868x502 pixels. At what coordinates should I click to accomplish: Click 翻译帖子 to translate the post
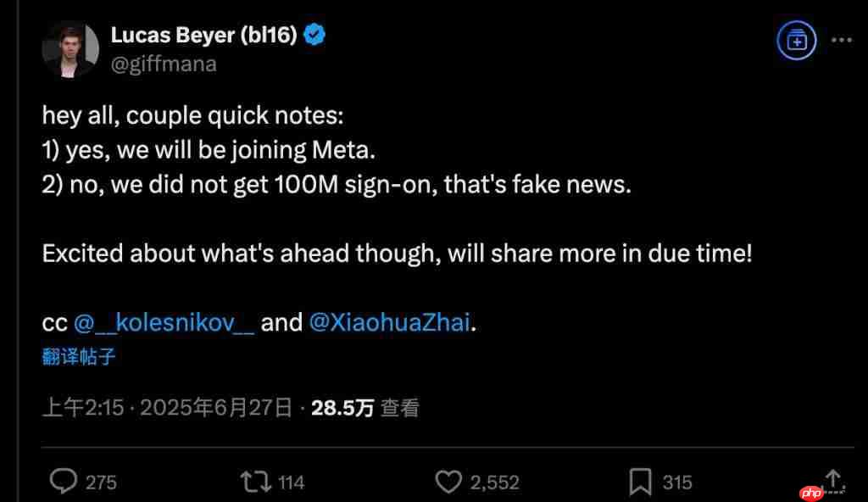click(79, 356)
